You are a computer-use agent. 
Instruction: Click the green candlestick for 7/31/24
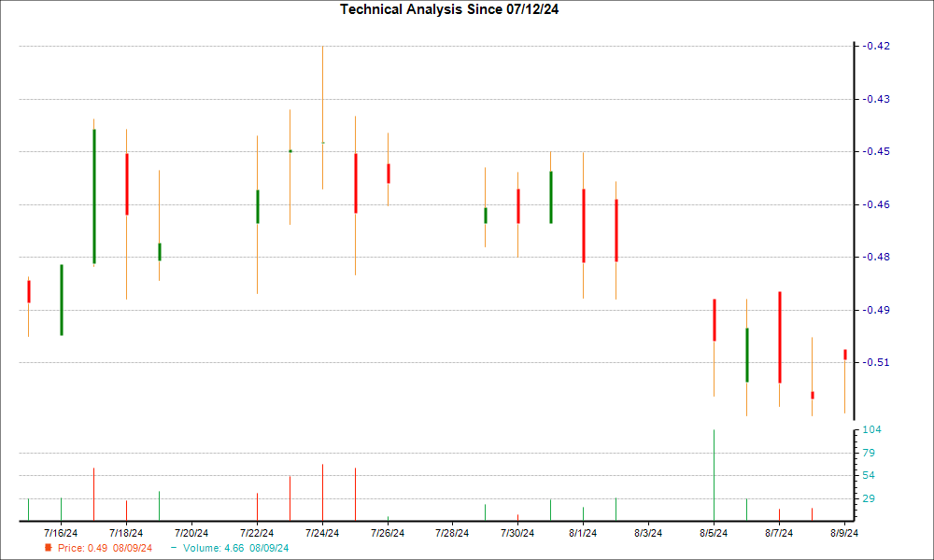[551, 197]
